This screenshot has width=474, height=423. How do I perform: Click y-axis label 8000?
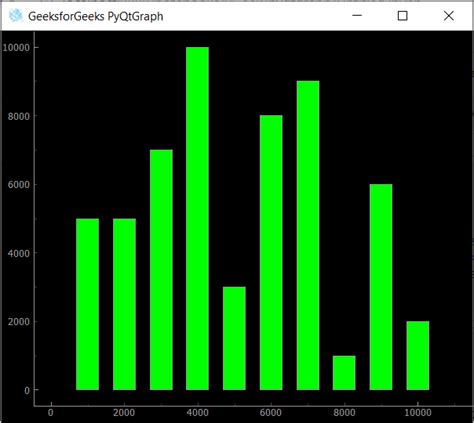19,116
